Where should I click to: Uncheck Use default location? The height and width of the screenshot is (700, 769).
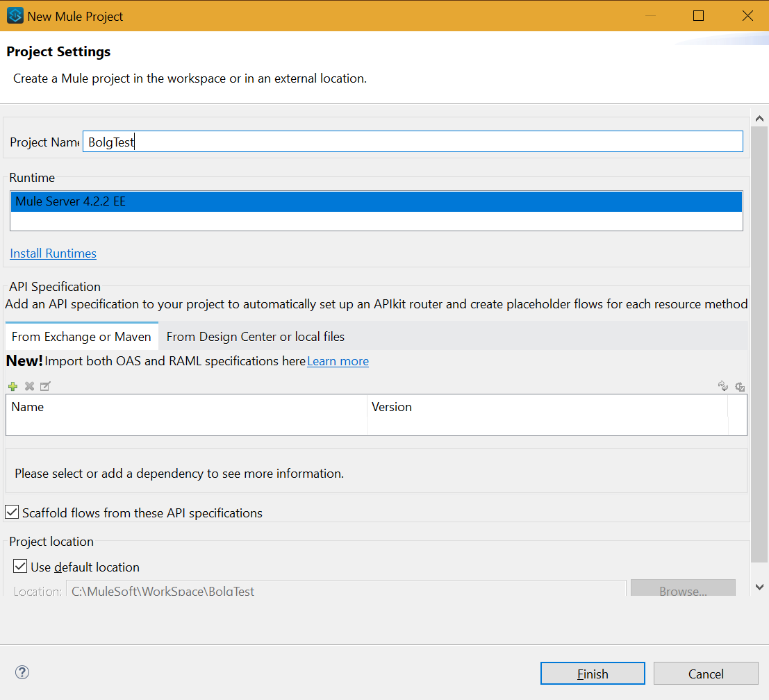click(x=20, y=566)
